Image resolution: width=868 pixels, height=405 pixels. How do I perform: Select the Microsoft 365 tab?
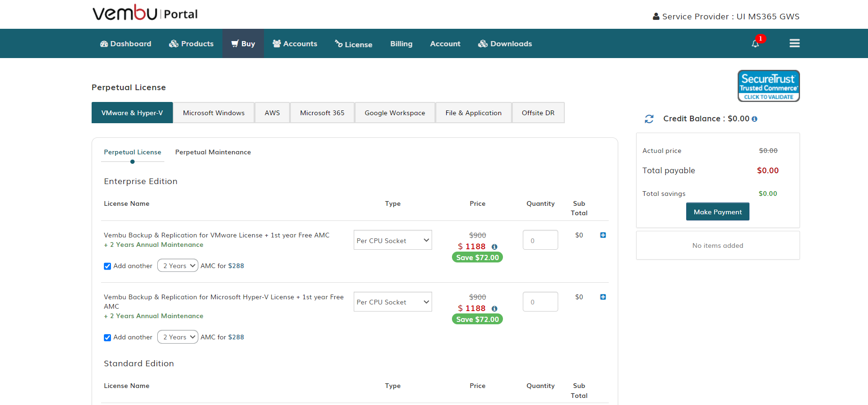(322, 113)
